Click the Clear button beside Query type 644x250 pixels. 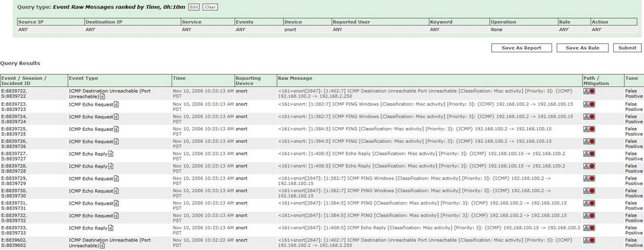pos(210,7)
